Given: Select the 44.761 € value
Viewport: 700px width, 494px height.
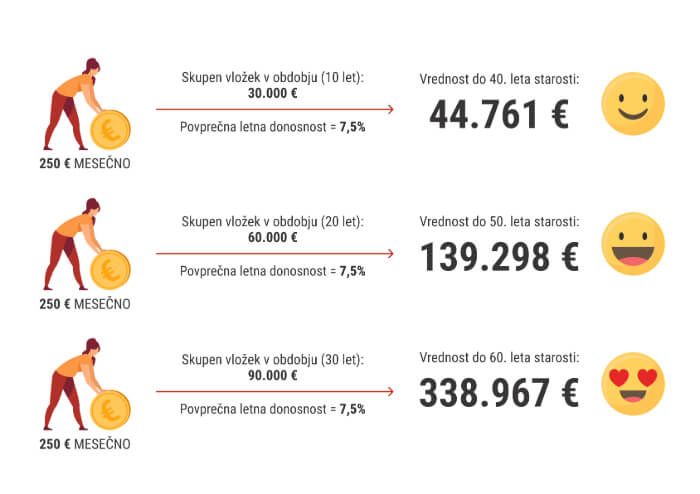Looking at the screenshot, I should click(x=498, y=115).
